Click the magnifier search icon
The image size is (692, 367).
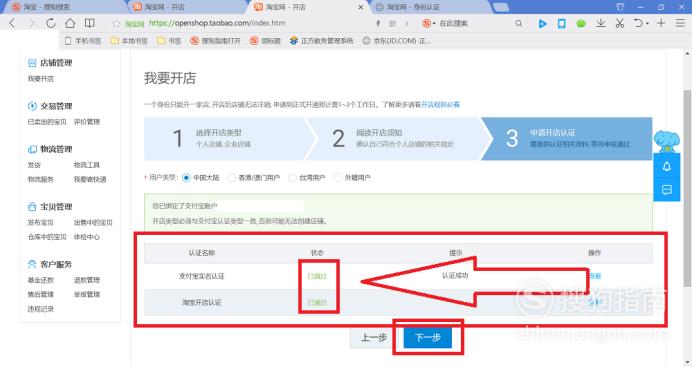tap(519, 23)
